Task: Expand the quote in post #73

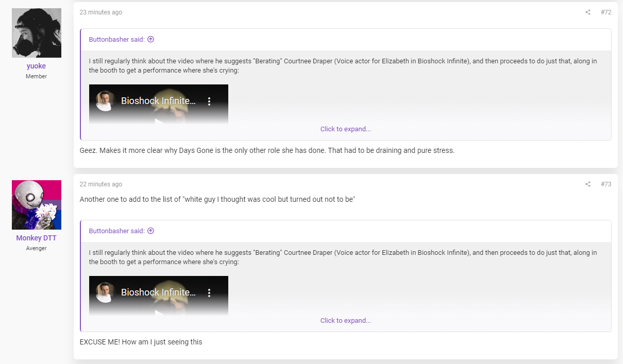Action: (x=346, y=321)
